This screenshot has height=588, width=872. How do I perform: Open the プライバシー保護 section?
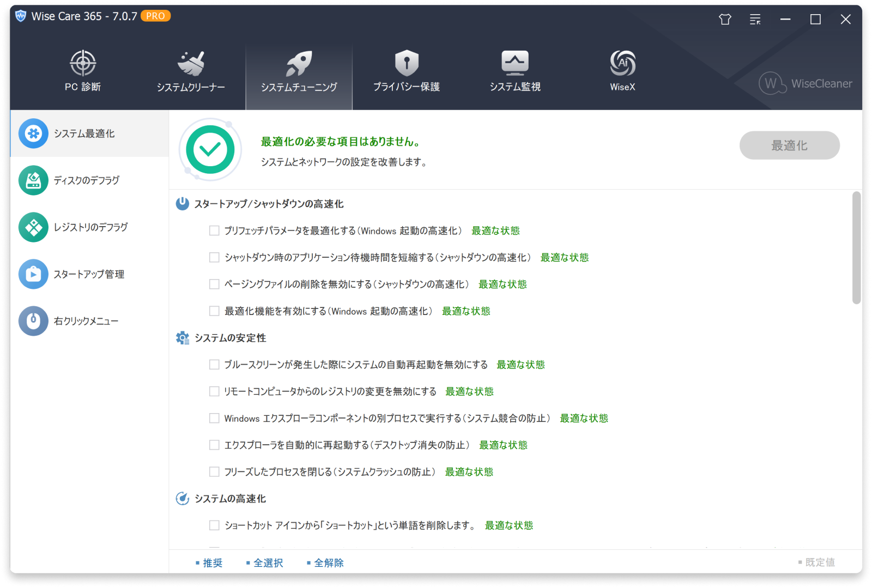407,70
